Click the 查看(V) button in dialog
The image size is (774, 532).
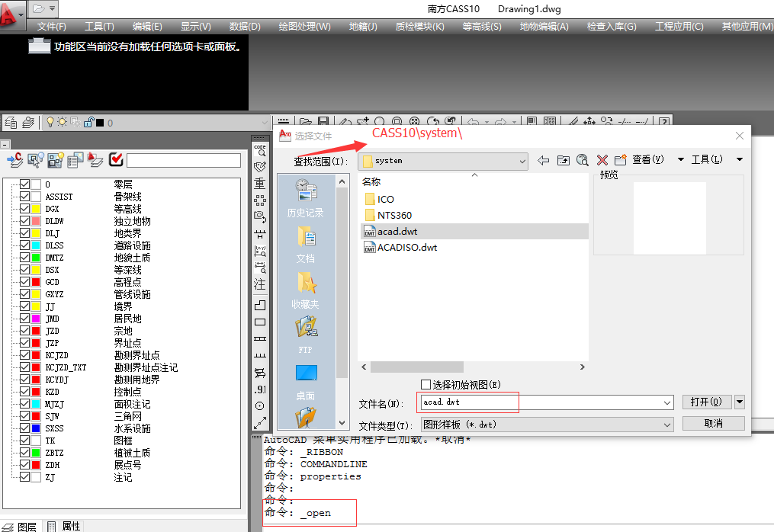tap(648, 159)
